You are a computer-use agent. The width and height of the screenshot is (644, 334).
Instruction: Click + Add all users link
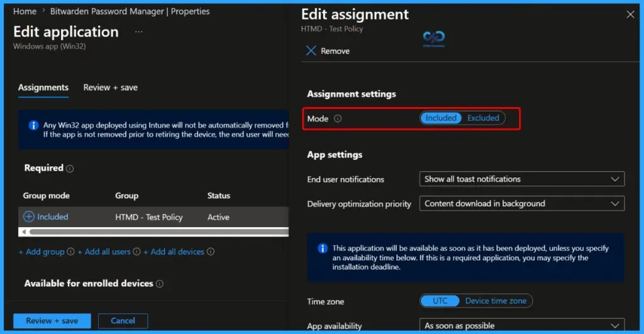point(104,252)
